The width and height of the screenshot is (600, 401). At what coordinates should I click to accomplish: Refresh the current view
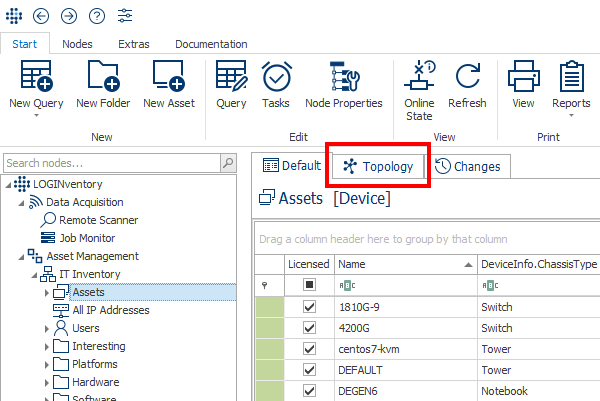pos(467,85)
